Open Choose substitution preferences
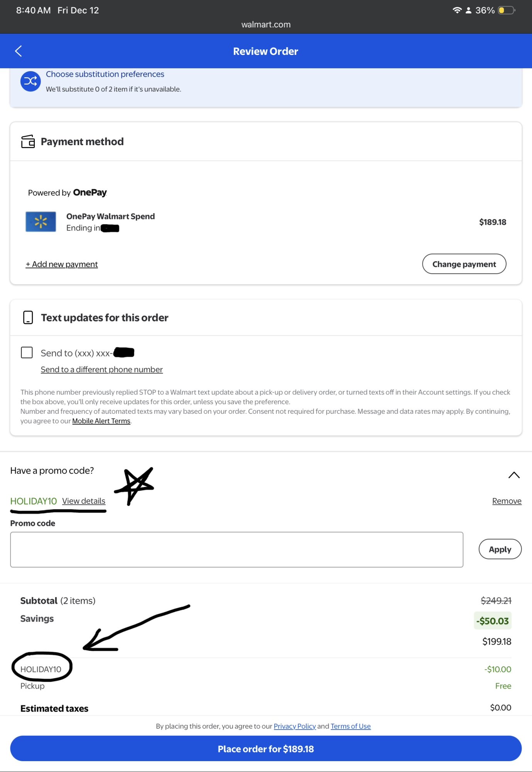The image size is (532, 772). (105, 74)
